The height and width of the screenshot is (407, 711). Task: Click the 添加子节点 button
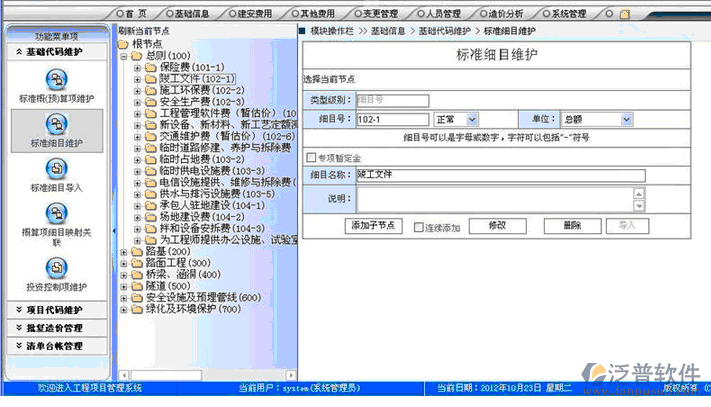374,226
